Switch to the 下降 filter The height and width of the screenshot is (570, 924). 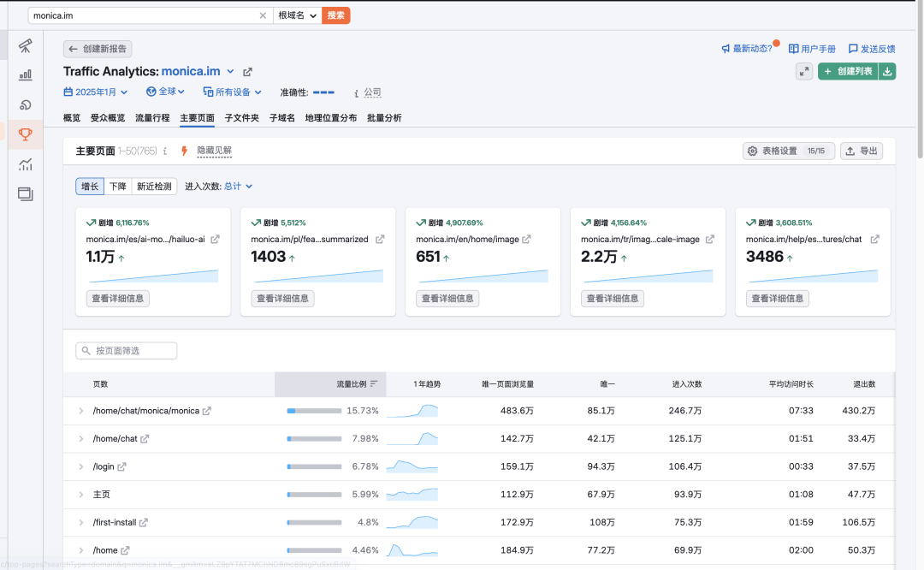[x=117, y=186]
